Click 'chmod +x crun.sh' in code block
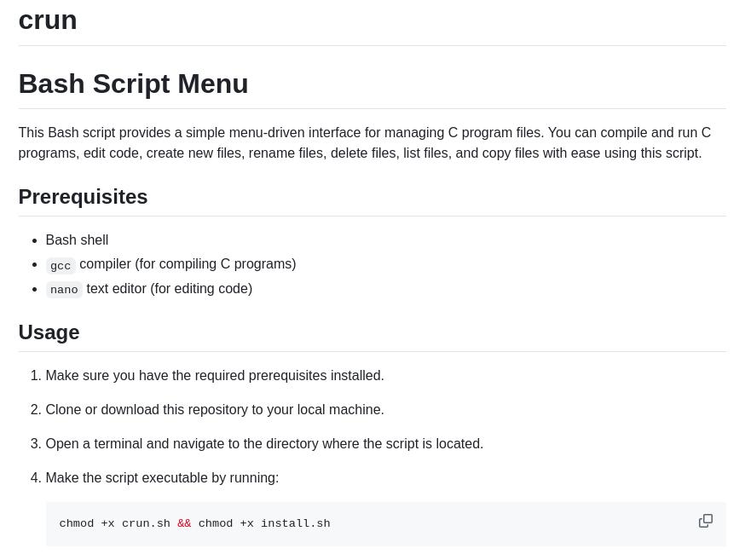 tap(114, 524)
